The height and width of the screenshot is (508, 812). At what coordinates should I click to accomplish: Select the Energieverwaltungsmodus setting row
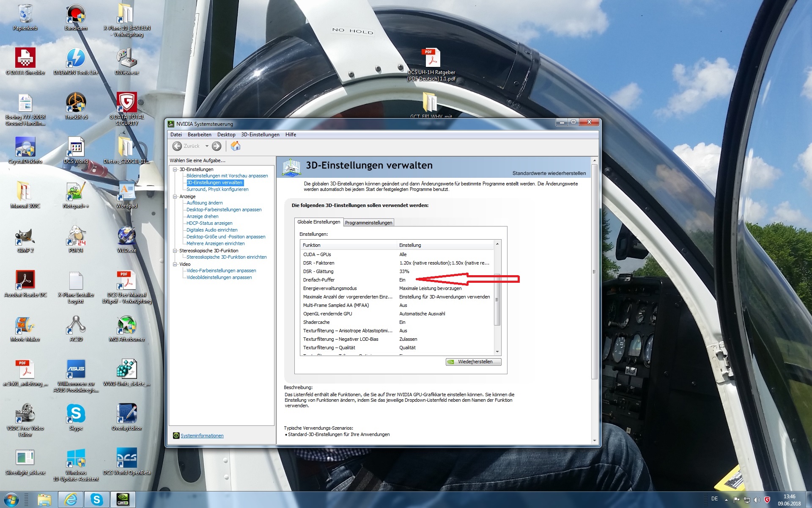pyautogui.click(x=397, y=288)
